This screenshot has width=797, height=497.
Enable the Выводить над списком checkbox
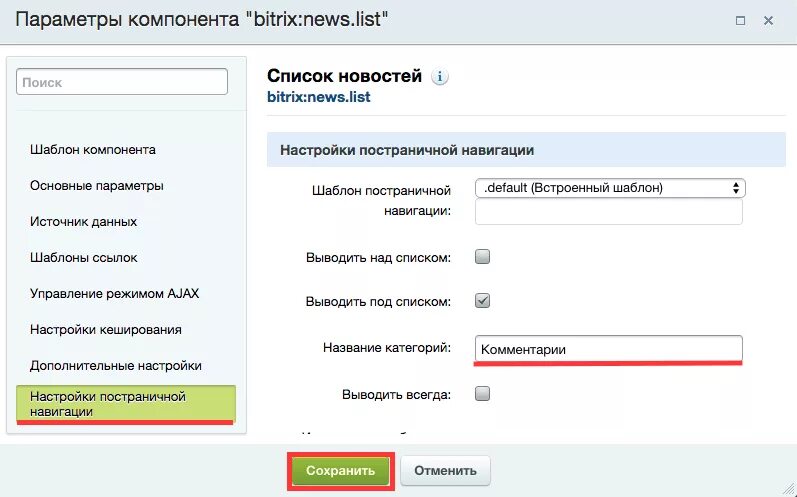point(482,257)
